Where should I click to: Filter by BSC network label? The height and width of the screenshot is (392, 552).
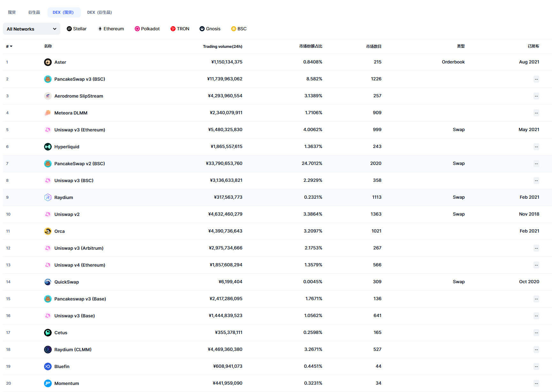[242, 29]
